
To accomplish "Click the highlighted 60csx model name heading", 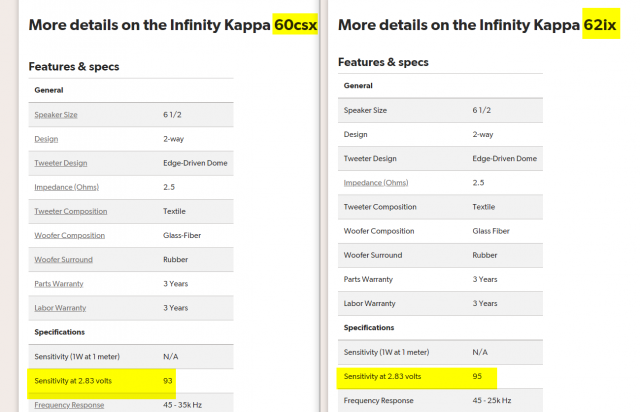I will click(x=294, y=25).
